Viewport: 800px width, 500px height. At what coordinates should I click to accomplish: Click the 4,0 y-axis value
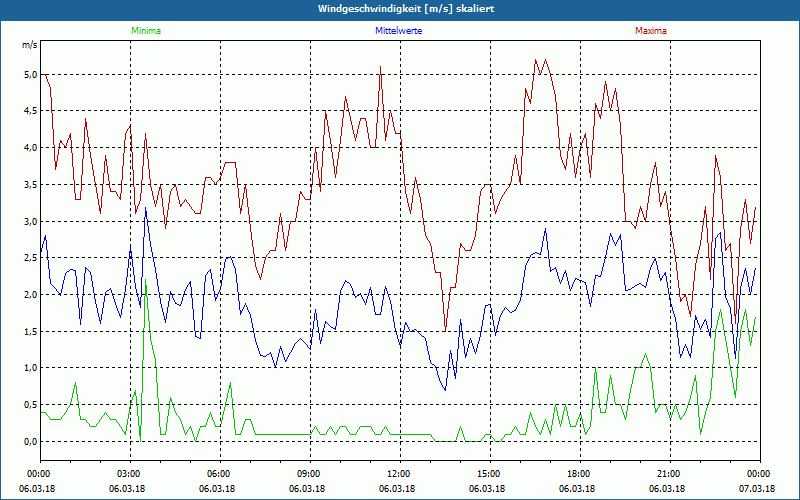point(31,148)
